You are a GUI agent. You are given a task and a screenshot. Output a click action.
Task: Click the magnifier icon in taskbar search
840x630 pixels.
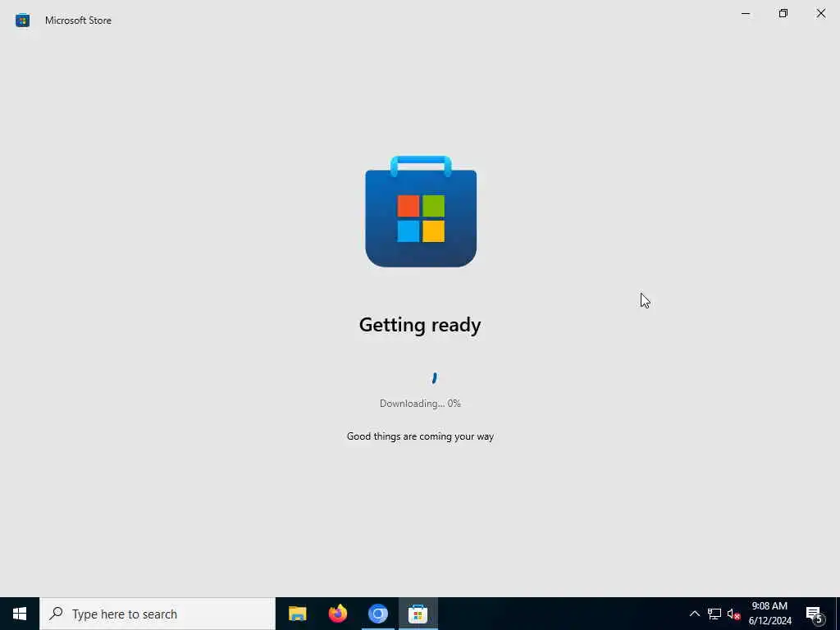pyautogui.click(x=56, y=614)
